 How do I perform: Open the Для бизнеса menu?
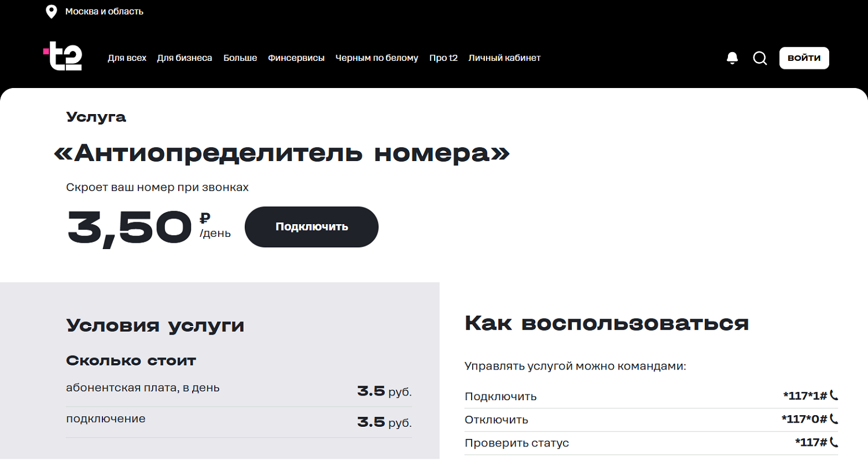coord(185,58)
